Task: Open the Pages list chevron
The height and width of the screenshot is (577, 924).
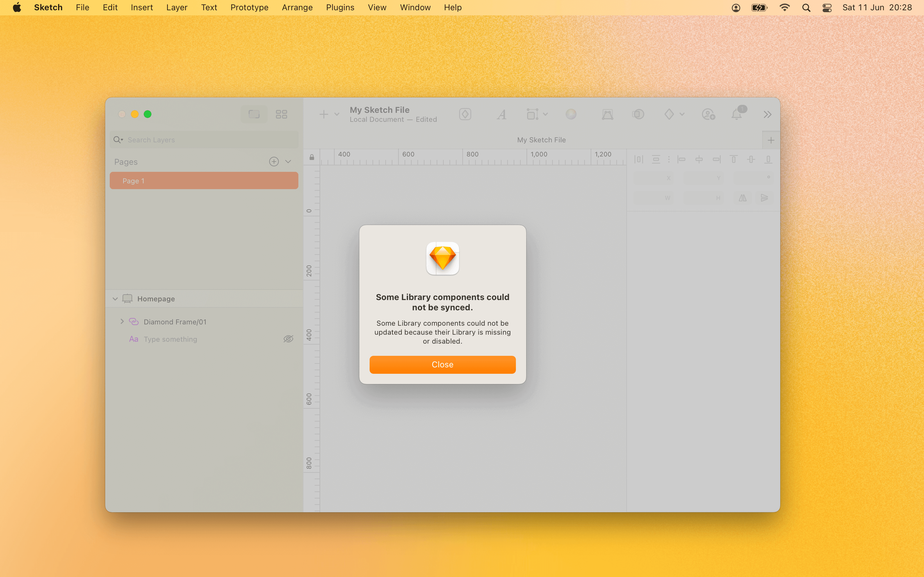Action: [x=288, y=162]
